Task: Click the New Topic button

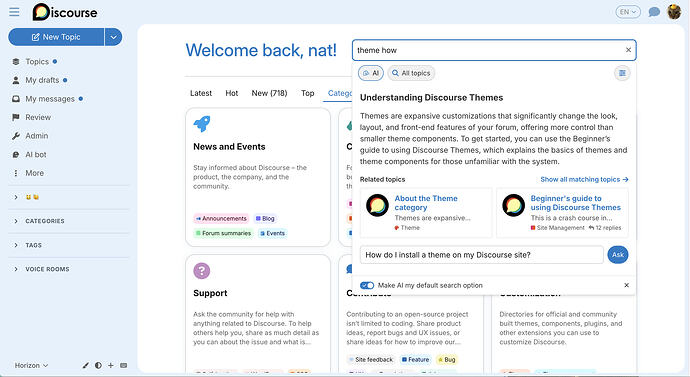Action: pos(56,37)
